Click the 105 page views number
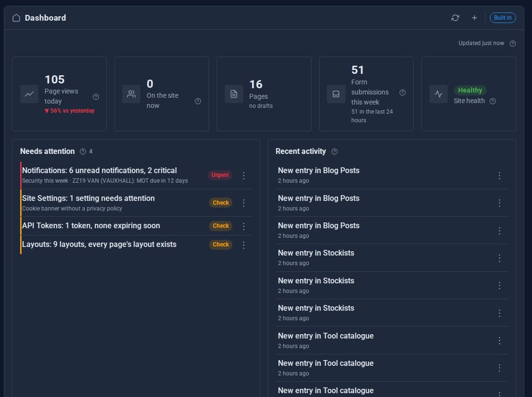Screen dimensions: 532x397 click(55, 80)
